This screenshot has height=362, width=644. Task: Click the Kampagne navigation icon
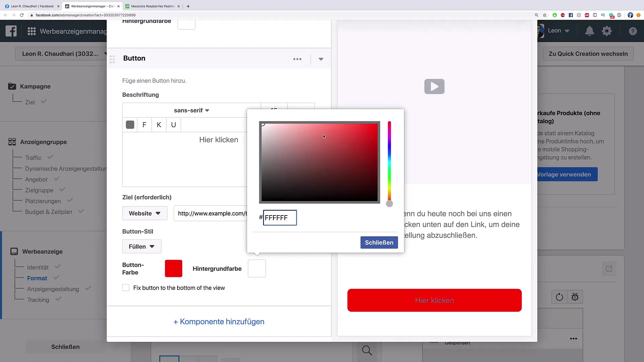[x=12, y=86]
